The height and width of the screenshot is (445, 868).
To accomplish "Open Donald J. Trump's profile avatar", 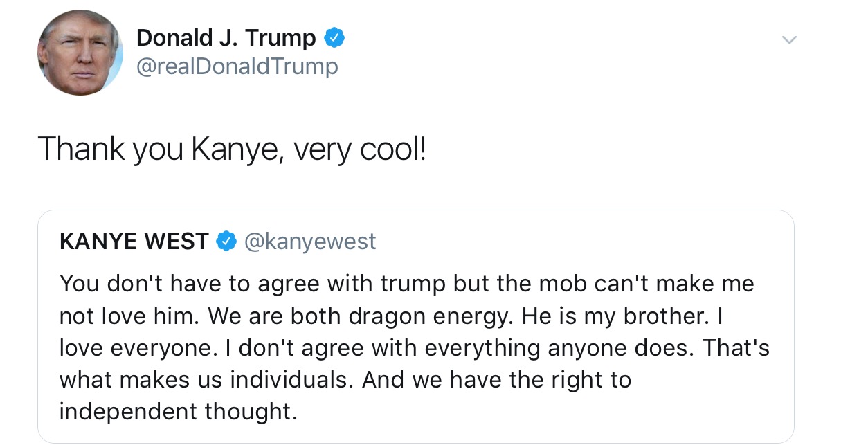I will pyautogui.click(x=80, y=53).
